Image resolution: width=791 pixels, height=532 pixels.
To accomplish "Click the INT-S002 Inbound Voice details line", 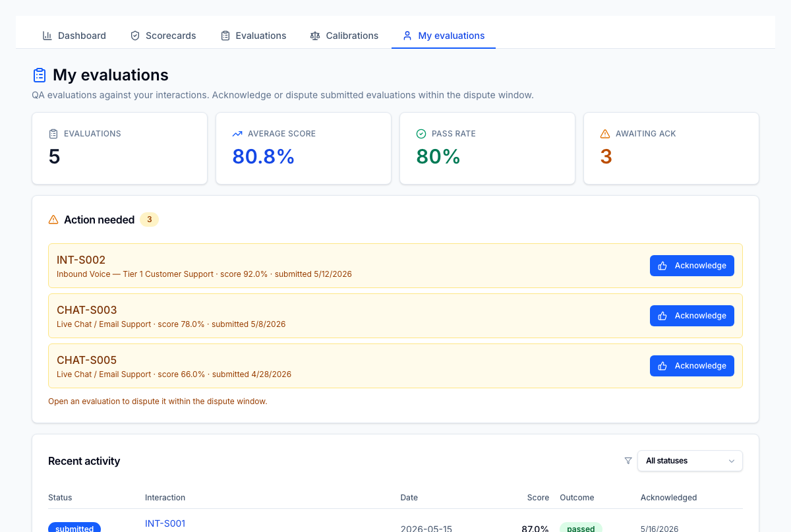I will tap(204, 274).
